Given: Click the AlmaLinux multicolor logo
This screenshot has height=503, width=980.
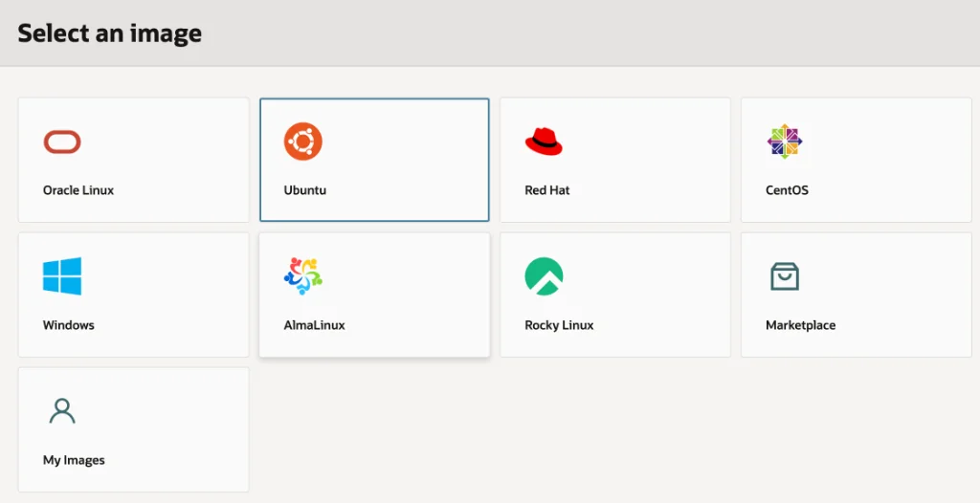Looking at the screenshot, I should [x=303, y=276].
